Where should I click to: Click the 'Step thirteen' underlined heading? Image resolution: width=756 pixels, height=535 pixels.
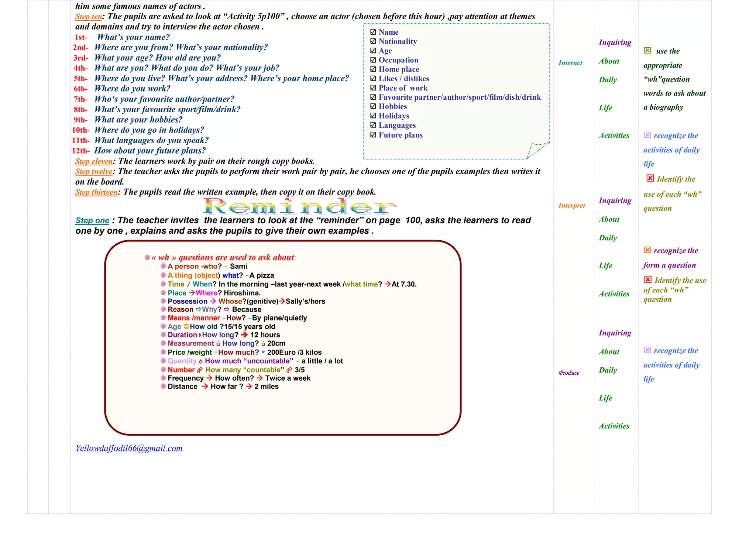[96, 192]
